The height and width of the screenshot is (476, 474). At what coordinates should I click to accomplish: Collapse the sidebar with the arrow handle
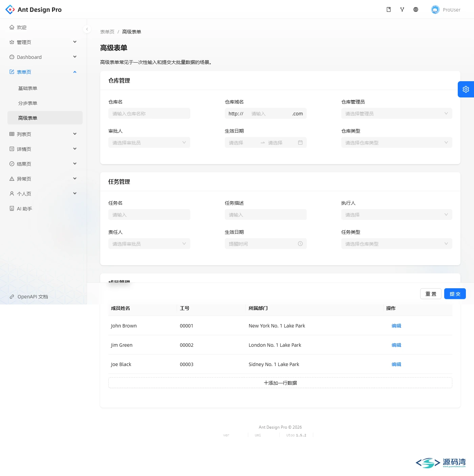(x=87, y=29)
